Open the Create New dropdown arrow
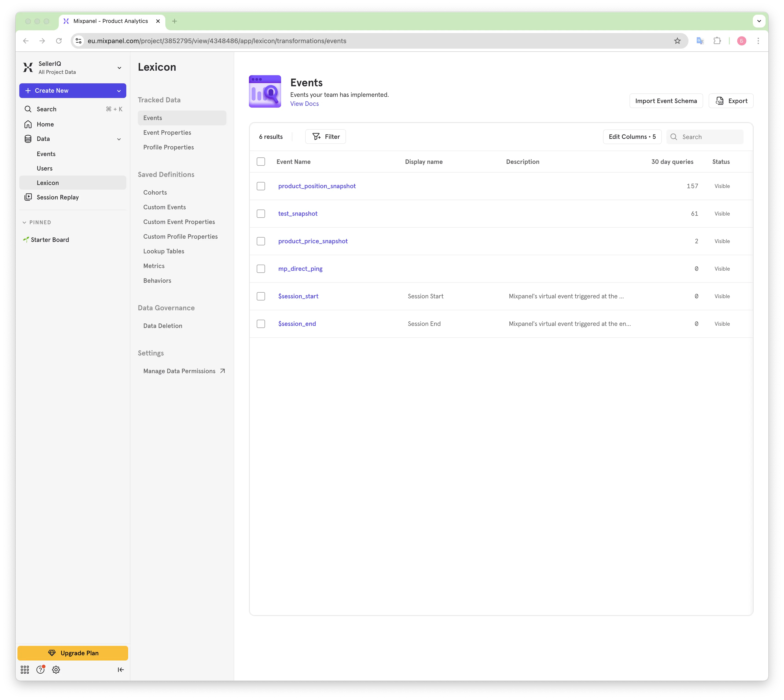Screen dimensions: 784x700 [119, 91]
